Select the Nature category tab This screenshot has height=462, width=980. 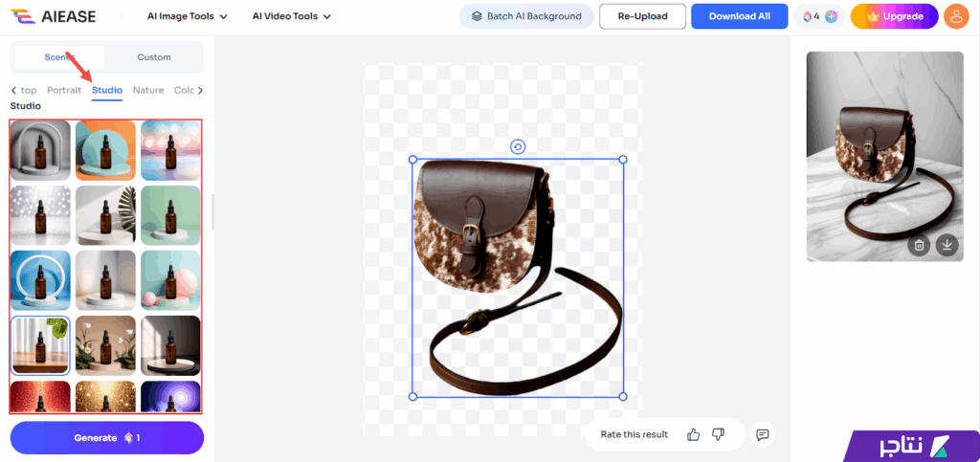(x=148, y=90)
